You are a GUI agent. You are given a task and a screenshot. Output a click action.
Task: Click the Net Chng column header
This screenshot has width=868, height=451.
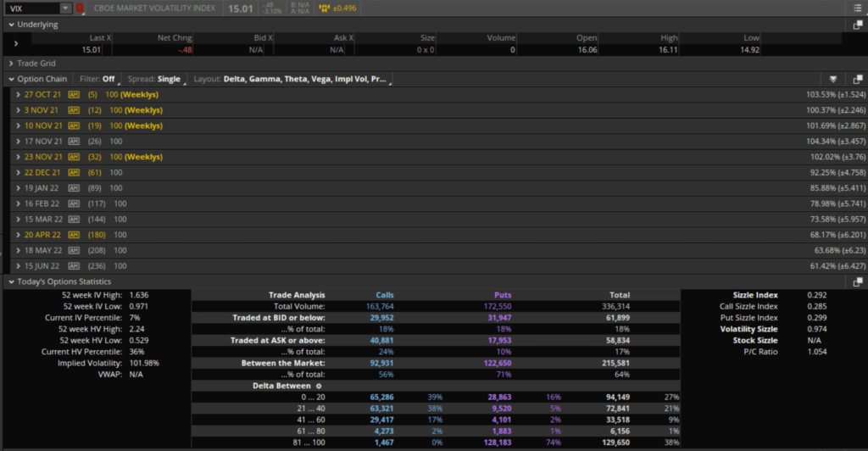pos(175,37)
